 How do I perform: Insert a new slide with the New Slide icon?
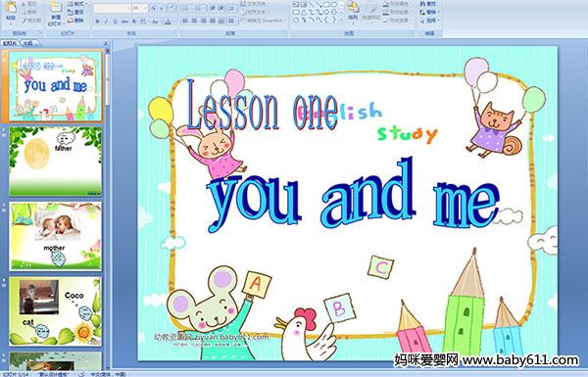(56, 8)
